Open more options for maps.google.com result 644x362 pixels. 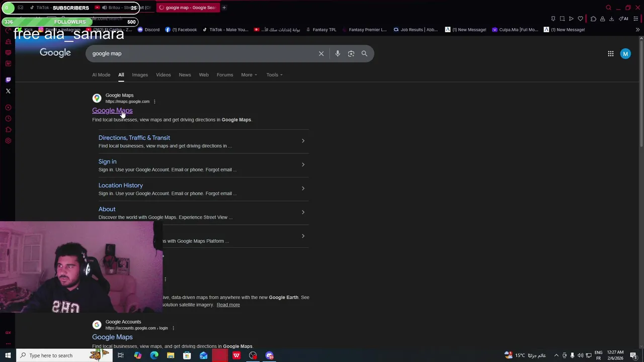(154, 102)
